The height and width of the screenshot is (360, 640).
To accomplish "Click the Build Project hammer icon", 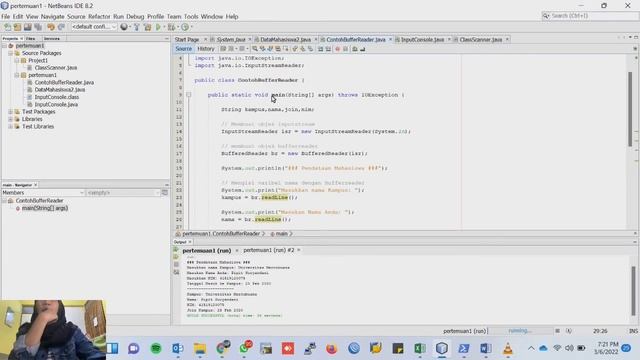I will (137, 27).
